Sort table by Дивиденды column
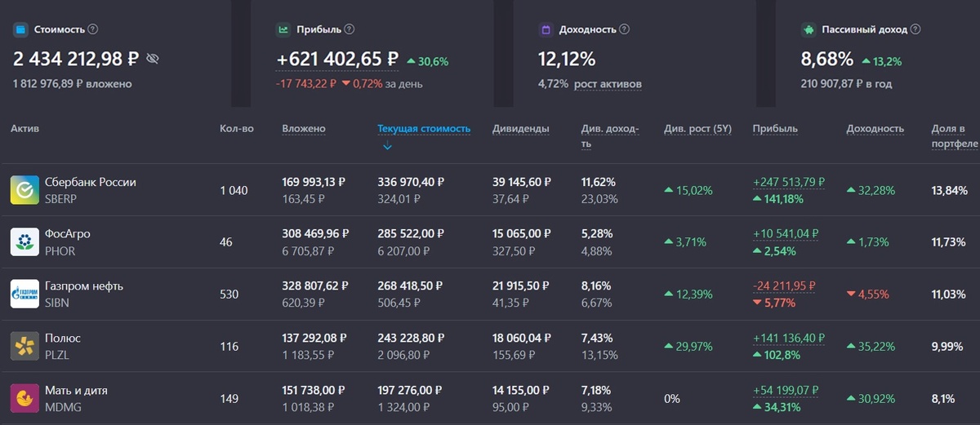This screenshot has width=980, height=425. click(521, 129)
